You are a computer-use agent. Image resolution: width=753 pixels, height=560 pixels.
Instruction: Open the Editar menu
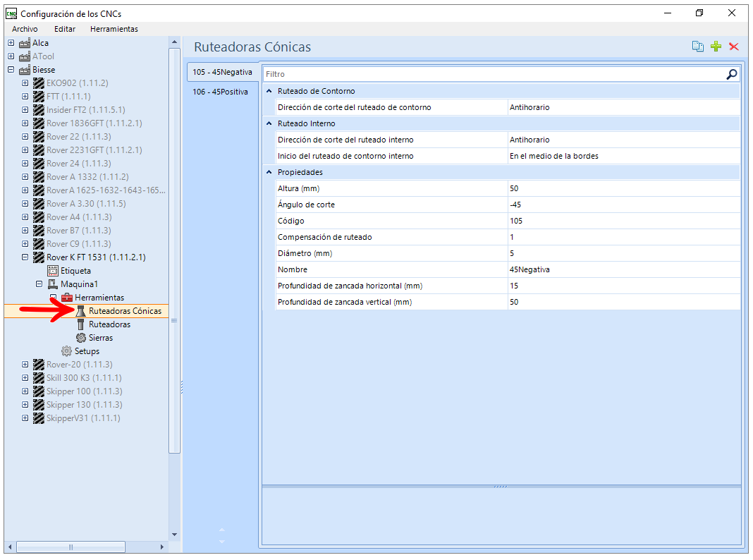coord(65,29)
